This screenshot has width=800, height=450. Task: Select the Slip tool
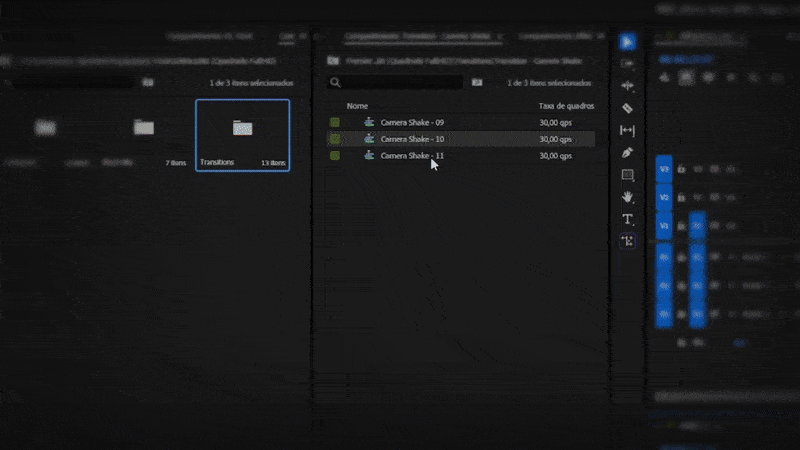(x=627, y=130)
